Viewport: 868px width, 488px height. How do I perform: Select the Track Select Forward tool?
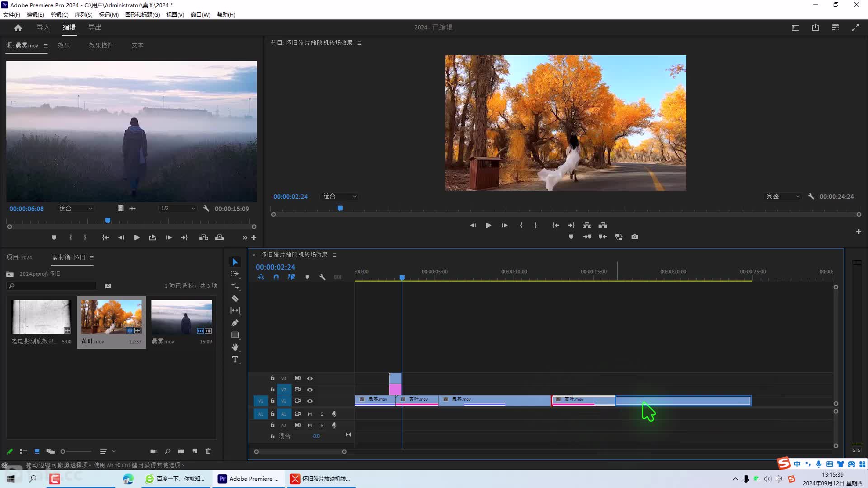point(235,274)
